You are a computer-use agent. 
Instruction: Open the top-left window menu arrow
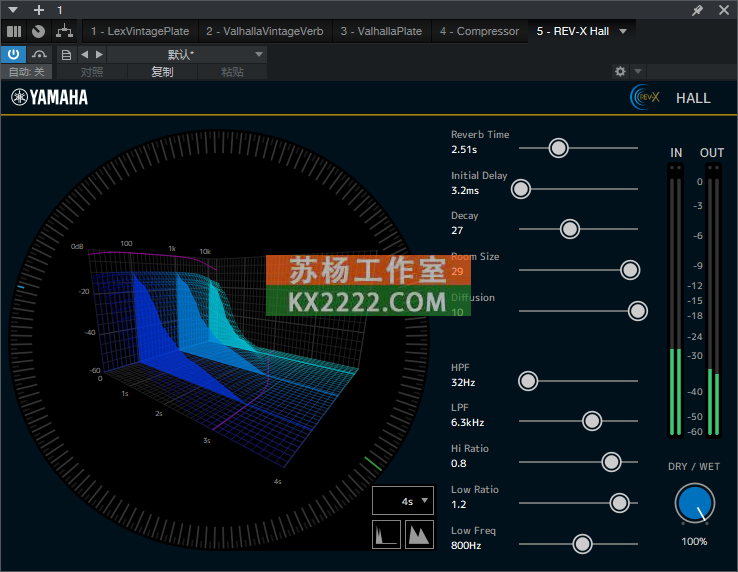pos(13,10)
